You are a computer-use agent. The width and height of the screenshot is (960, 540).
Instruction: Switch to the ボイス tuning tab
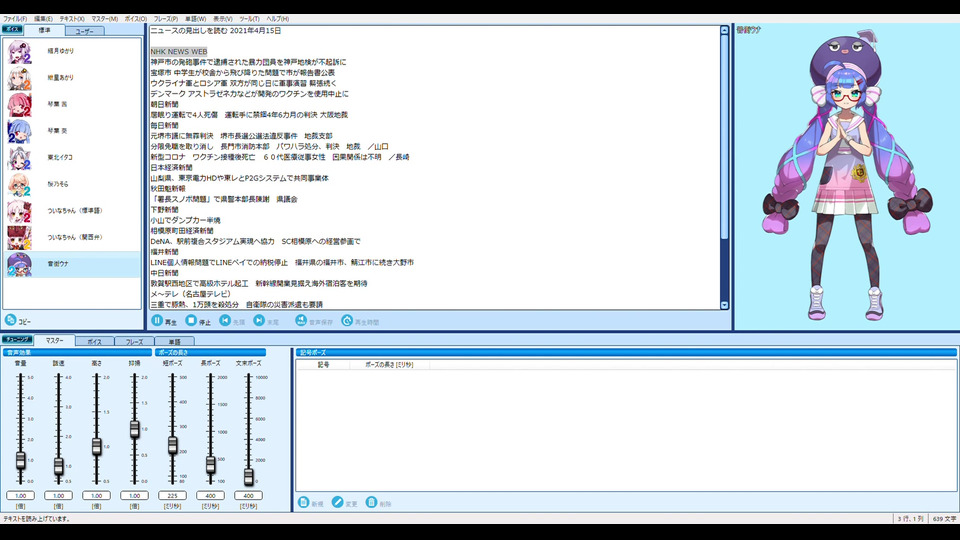click(94, 342)
